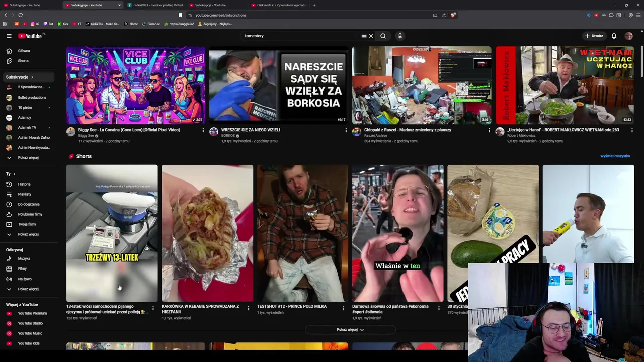This screenshot has height=362, width=644.
Task: Reload the page in the browser
Action: pyautogui.click(x=21, y=15)
